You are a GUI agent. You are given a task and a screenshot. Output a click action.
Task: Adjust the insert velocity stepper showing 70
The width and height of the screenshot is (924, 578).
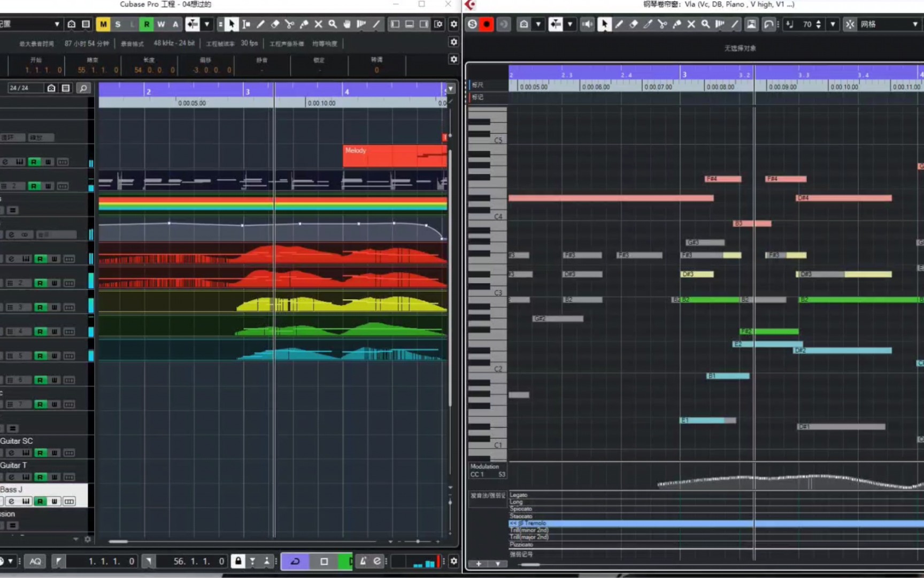(819, 24)
